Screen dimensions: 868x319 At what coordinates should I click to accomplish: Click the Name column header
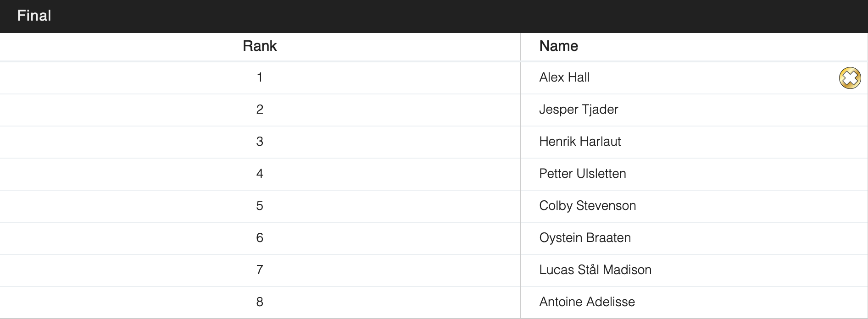coord(558,46)
